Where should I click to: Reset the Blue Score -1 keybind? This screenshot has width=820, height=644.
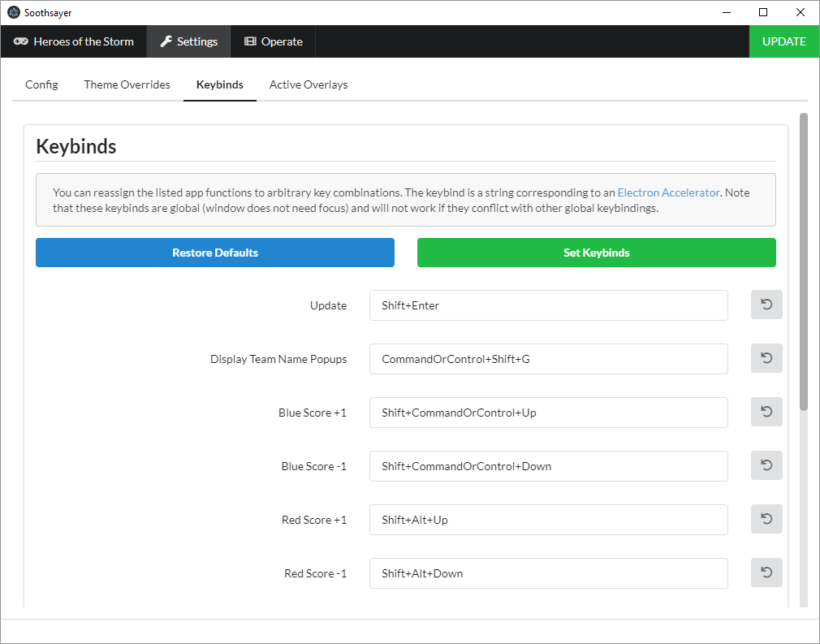[766, 465]
